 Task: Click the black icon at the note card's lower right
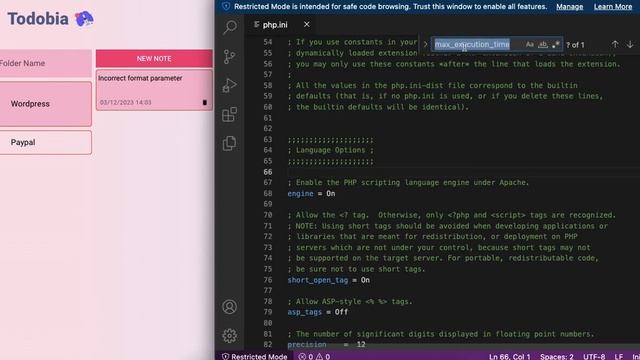205,102
